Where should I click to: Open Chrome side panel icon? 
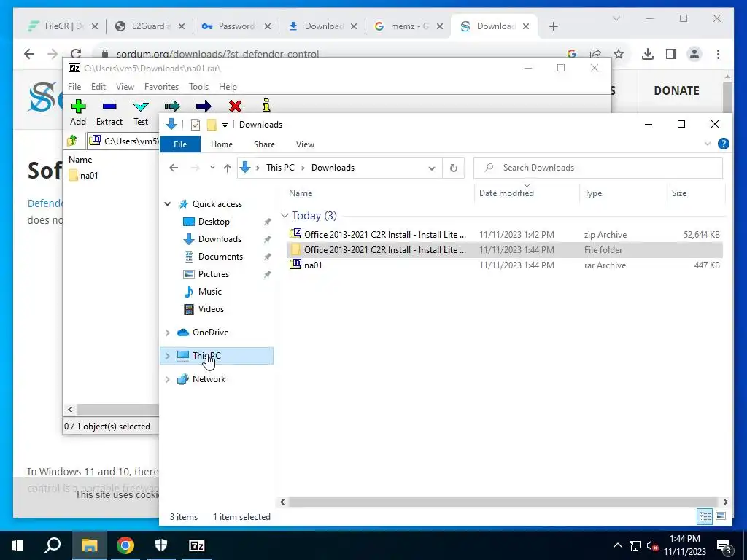point(671,54)
